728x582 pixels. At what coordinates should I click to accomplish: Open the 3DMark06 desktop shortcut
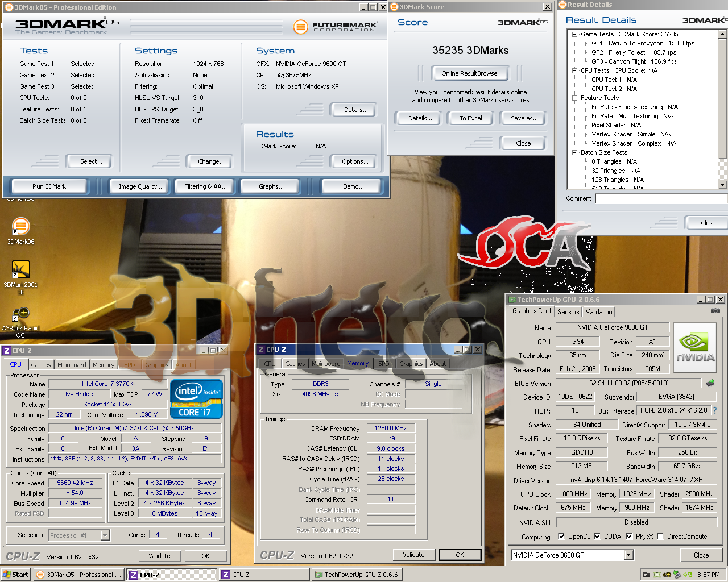coord(20,231)
